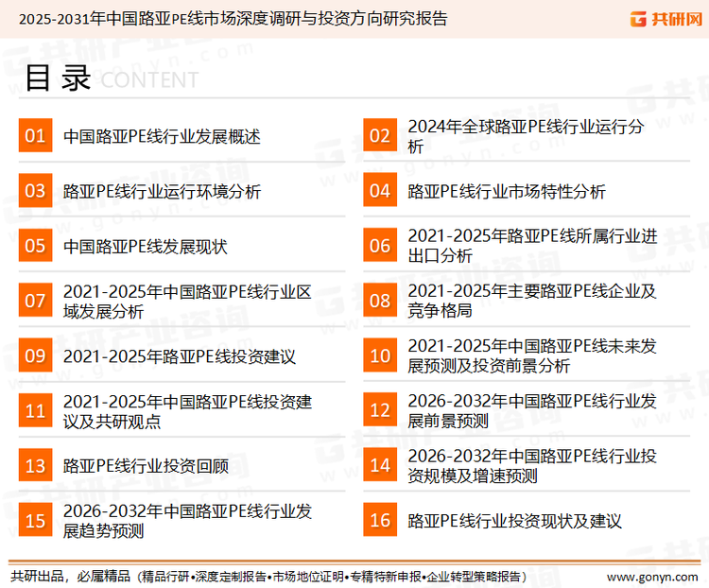The height and width of the screenshot is (588, 709).
Task: Click the orange 08 number box
Action: 380,301
